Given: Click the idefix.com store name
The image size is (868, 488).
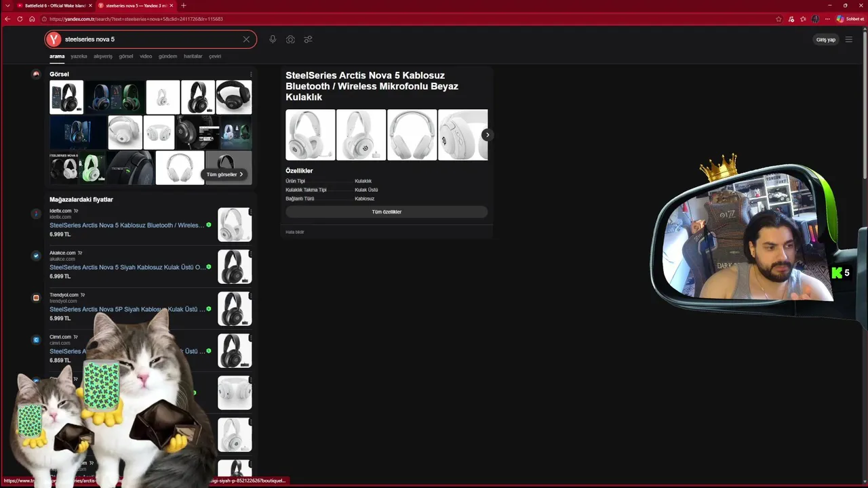Looking at the screenshot, I should click(x=60, y=211).
